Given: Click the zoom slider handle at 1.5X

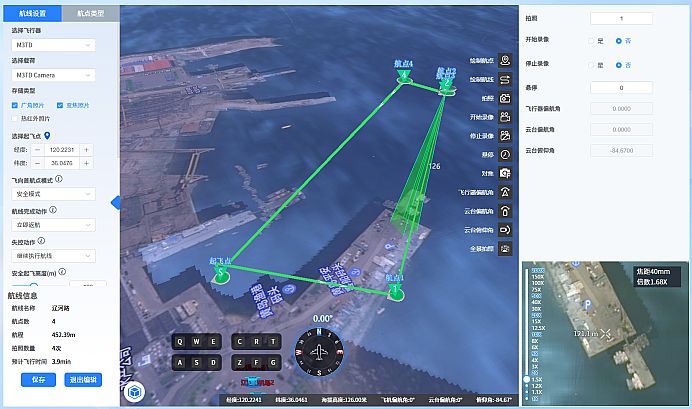Looking at the screenshot, I should pos(526,379).
